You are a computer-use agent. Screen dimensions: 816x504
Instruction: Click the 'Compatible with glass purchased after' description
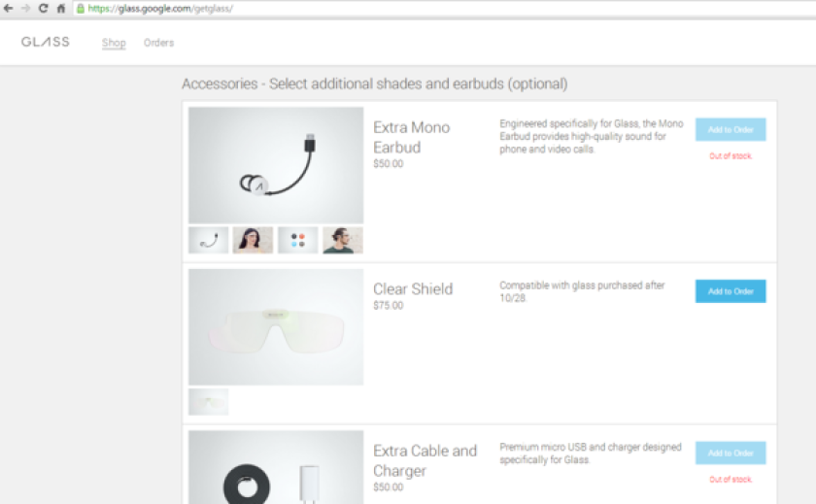582,291
